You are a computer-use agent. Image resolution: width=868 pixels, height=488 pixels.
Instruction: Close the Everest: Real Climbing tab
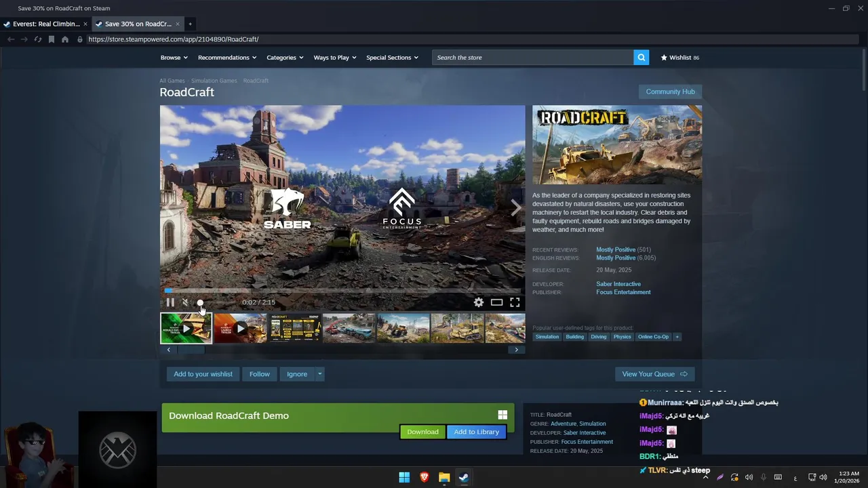(x=85, y=24)
